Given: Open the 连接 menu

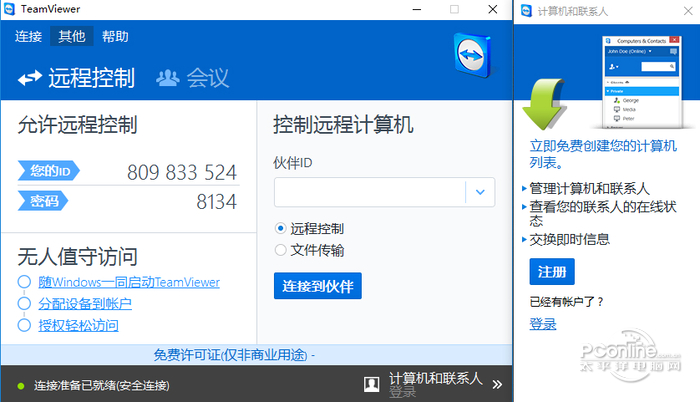Looking at the screenshot, I should point(28,36).
